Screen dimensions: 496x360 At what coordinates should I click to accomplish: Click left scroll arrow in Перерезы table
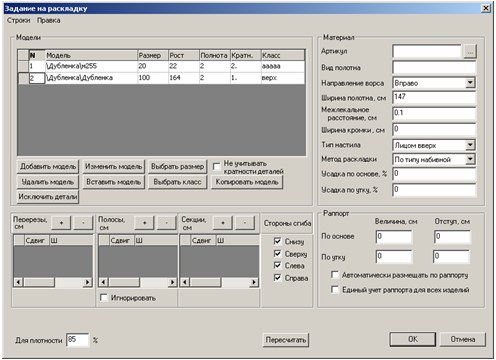tap(18, 282)
